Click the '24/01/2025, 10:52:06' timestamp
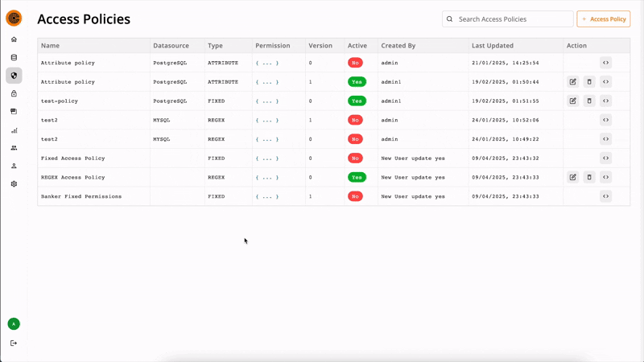The image size is (644, 362). click(506, 120)
